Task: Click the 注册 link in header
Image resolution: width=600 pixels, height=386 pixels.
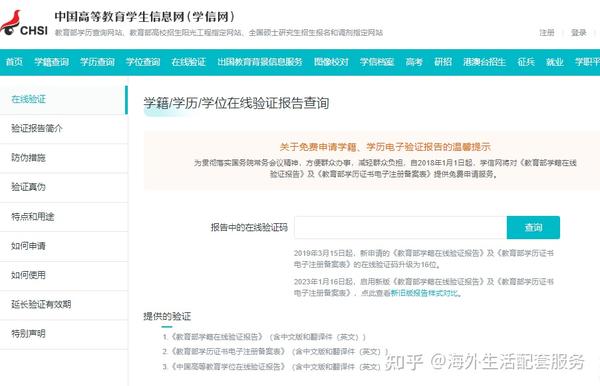Action: click(x=547, y=33)
